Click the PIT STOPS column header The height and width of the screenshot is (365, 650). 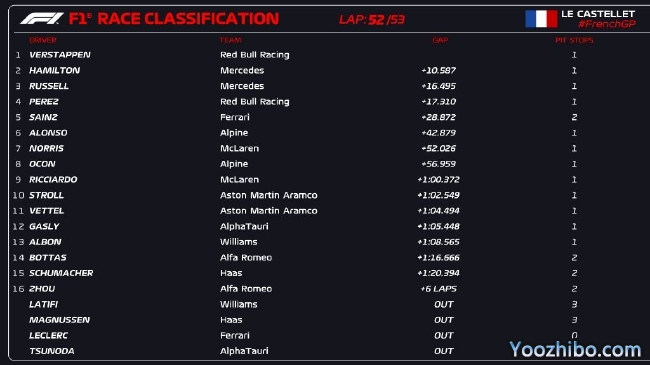(574, 40)
